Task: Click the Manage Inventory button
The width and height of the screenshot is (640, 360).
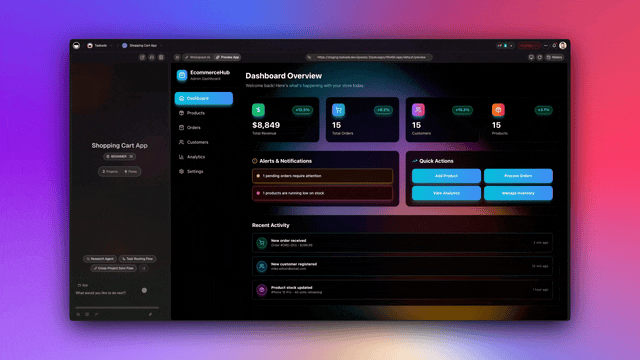Action: 518,193
